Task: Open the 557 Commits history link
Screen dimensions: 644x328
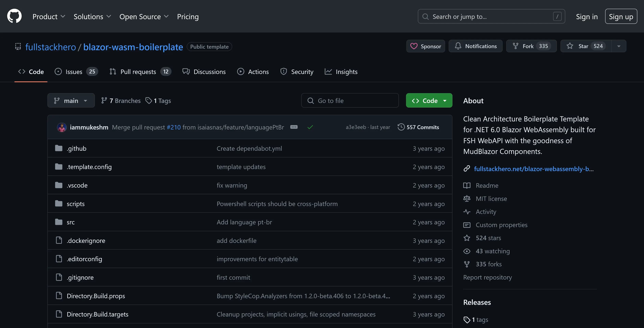Action: [x=418, y=127]
